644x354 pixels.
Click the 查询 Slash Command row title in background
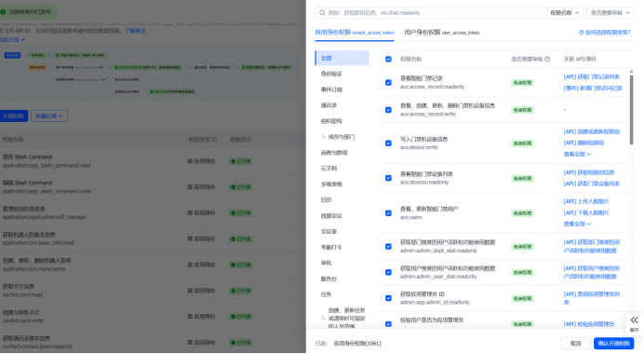point(28,157)
